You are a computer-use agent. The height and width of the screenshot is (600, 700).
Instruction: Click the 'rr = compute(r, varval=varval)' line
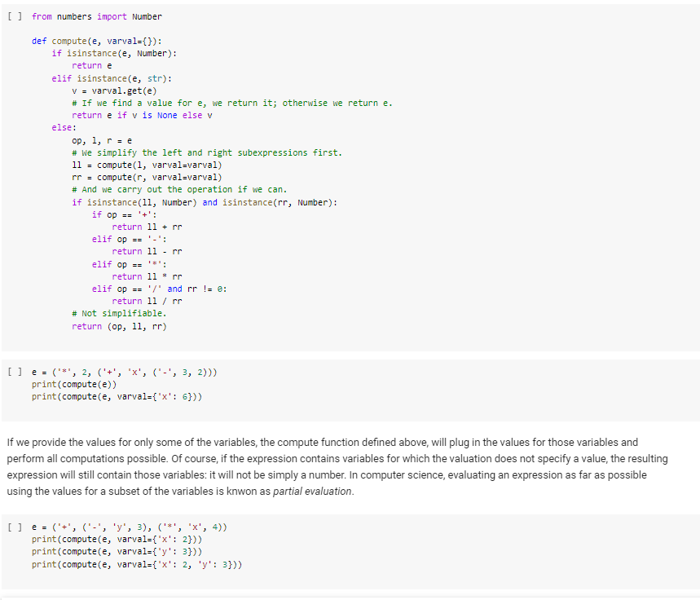pos(147,178)
